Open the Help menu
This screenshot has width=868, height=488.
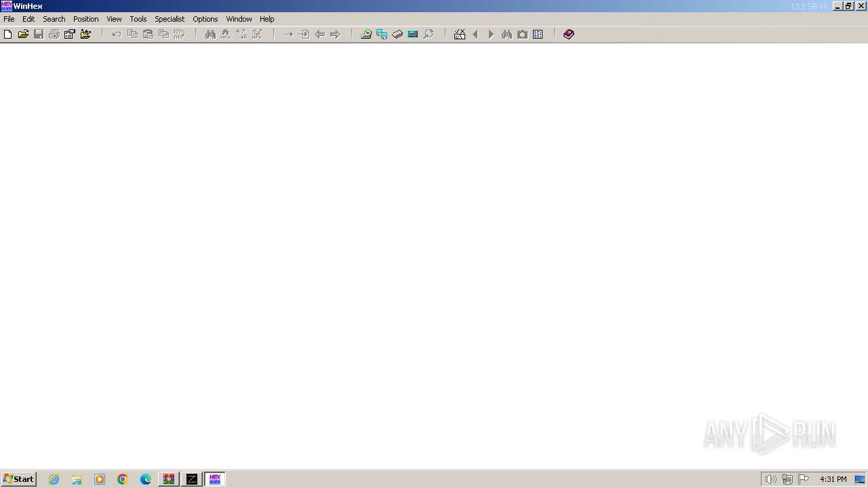click(x=267, y=19)
